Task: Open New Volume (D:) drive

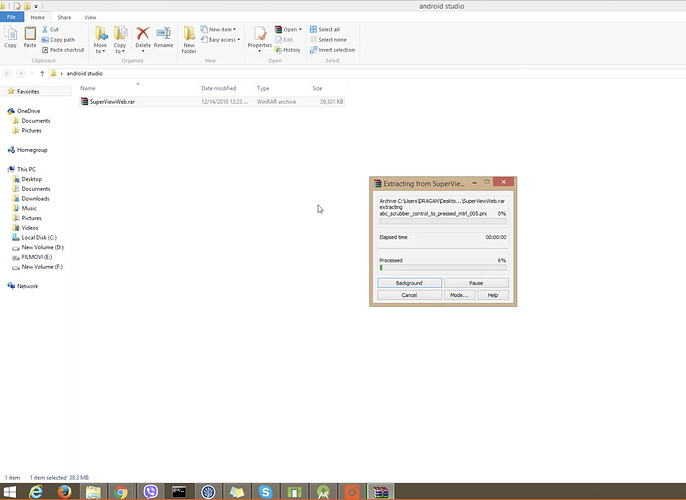Action: (x=42, y=247)
